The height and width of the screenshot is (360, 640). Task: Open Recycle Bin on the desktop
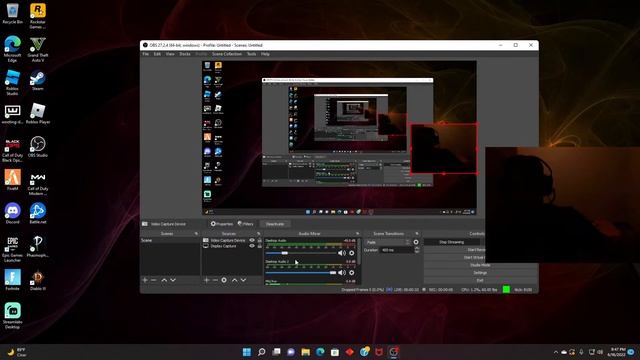13,14
